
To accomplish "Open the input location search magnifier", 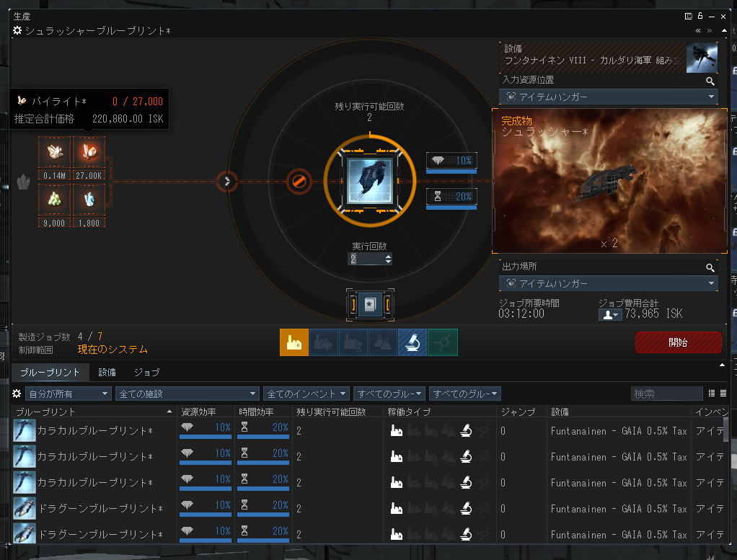I will coord(710,81).
